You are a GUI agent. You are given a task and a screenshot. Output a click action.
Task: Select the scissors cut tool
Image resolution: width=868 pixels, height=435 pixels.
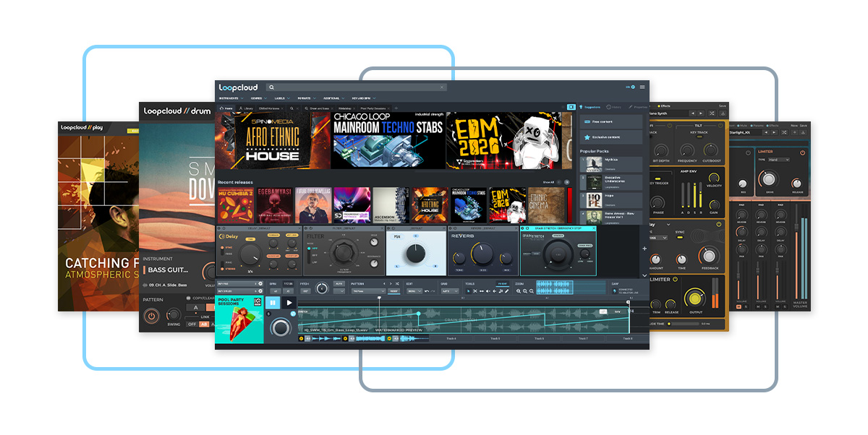tap(475, 291)
